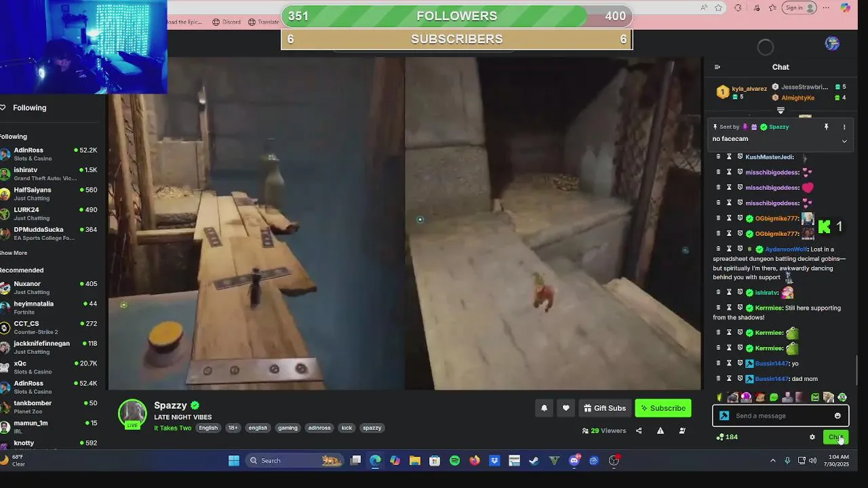Image resolution: width=868 pixels, height=488 pixels.
Task: Click the 'kick' stream tag
Action: 347,428
